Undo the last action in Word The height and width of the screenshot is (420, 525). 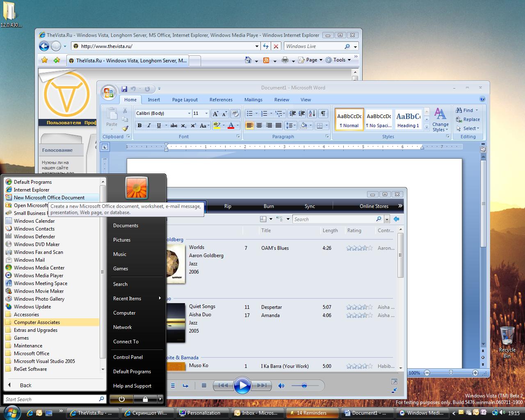pyautogui.click(x=133, y=89)
